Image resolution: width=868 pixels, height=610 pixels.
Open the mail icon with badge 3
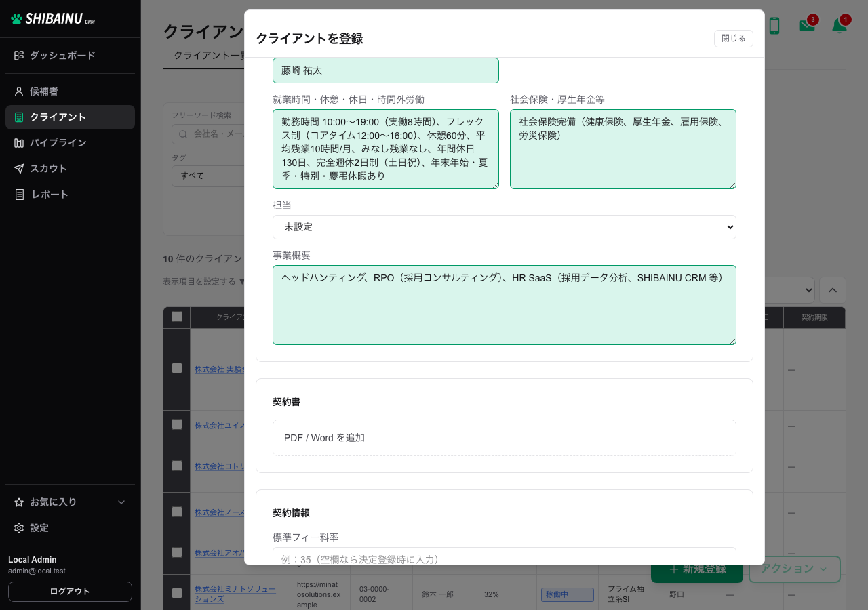point(807,25)
